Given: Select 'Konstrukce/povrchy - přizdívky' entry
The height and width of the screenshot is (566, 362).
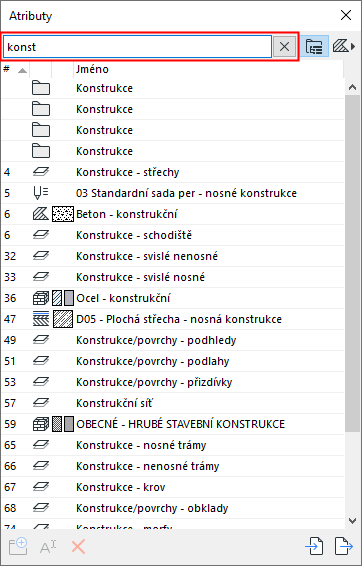Looking at the screenshot, I should pyautogui.click(x=154, y=382).
